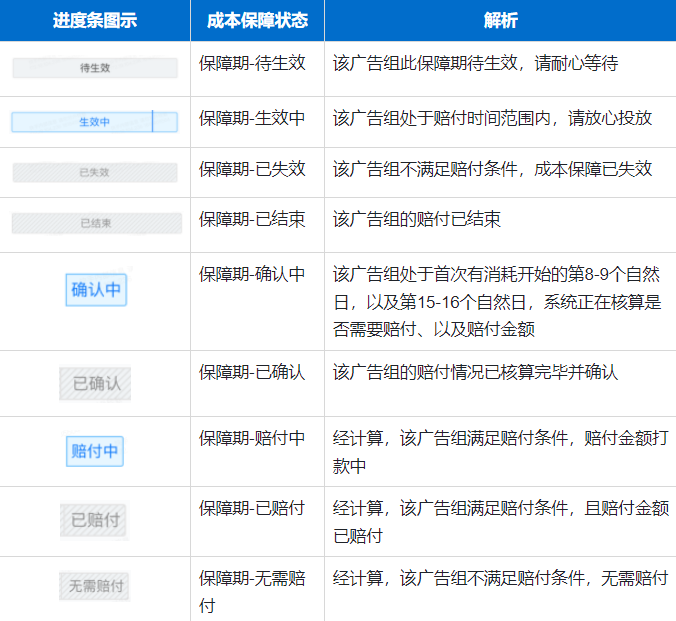Click the explanation mentioning 赔付金额打款中
This screenshot has width=676, height=621.
coord(501,452)
